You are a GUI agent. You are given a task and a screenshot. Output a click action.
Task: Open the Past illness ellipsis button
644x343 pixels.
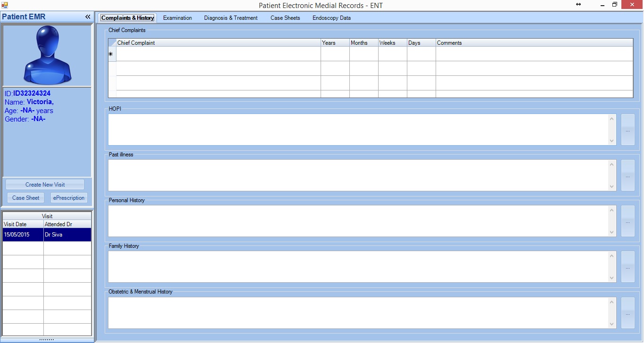point(627,176)
